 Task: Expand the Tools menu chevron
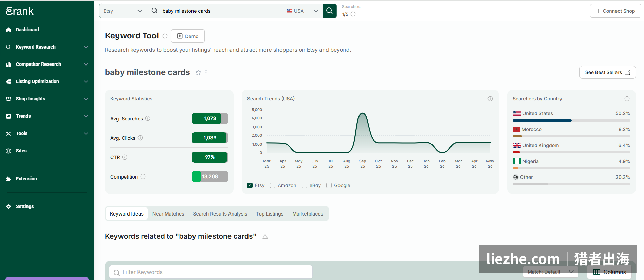[86, 134]
